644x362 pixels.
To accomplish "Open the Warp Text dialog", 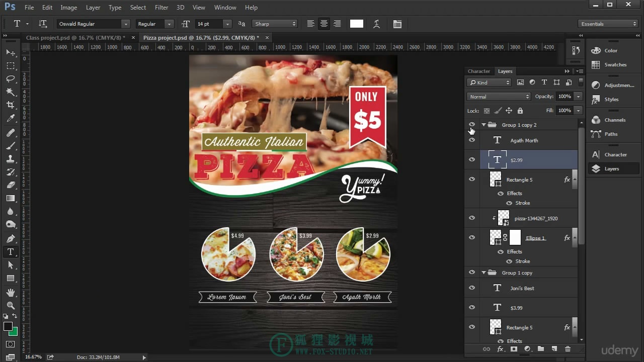I will [376, 24].
